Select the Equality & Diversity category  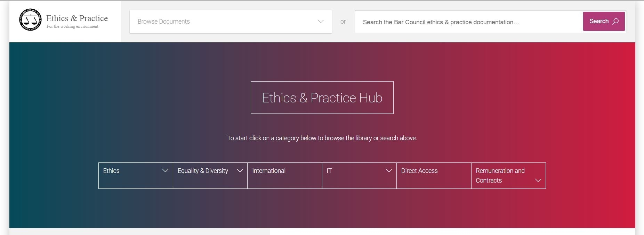click(x=210, y=176)
